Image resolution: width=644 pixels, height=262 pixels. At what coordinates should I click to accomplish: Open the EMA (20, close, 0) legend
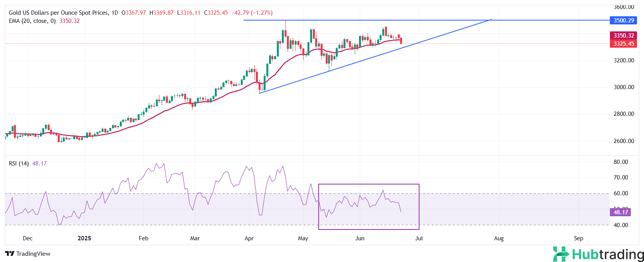[32, 21]
